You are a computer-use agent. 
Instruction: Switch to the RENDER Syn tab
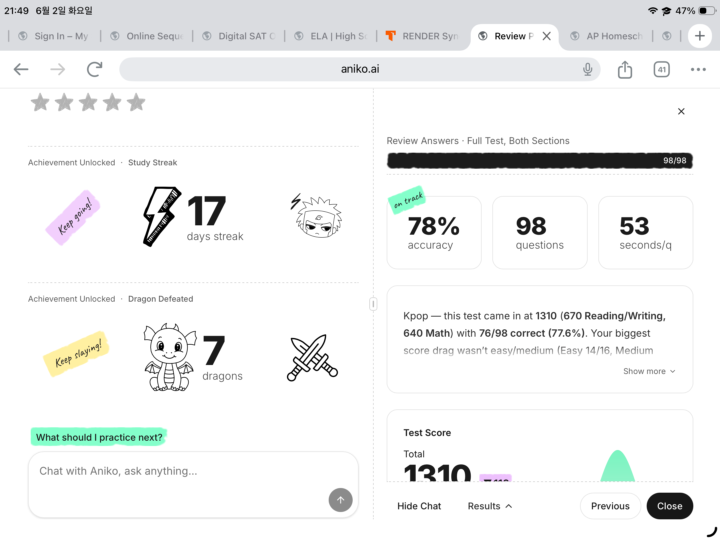[x=422, y=36]
